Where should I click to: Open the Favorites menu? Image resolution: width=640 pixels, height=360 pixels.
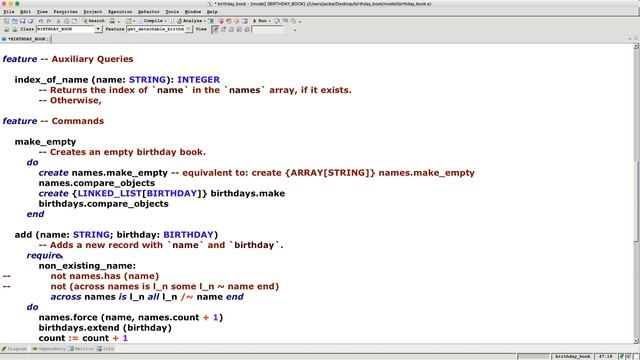point(65,12)
